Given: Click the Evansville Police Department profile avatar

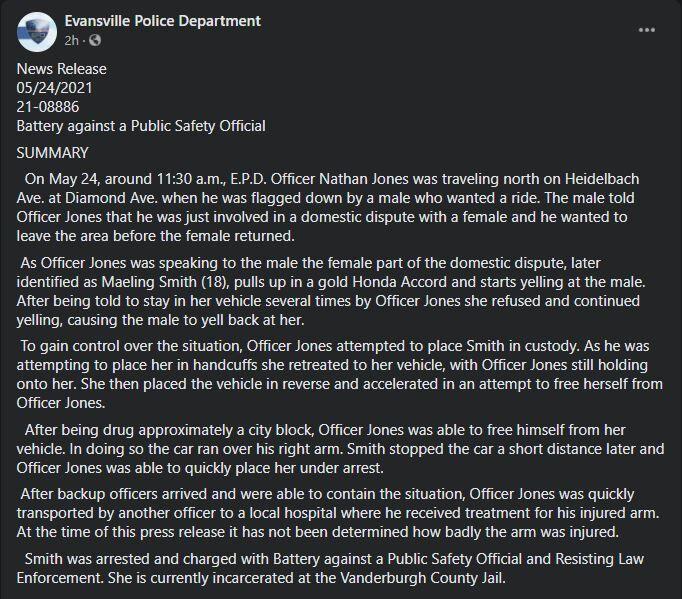Looking at the screenshot, I should click(x=37, y=32).
